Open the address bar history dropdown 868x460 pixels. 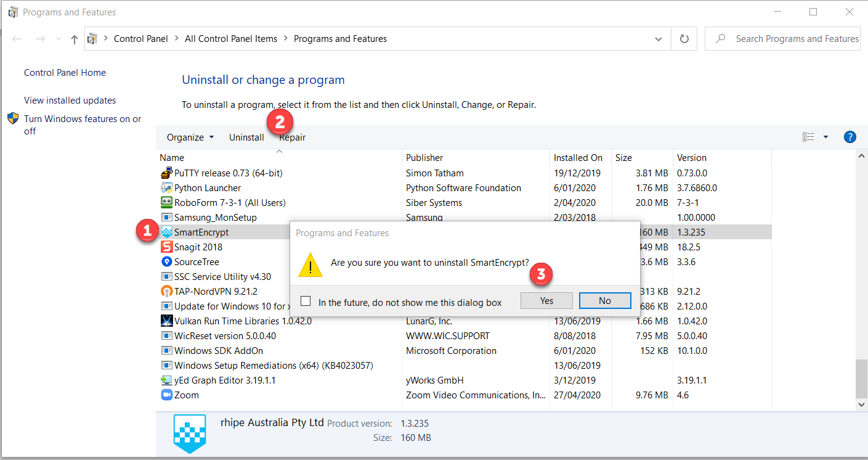pos(659,39)
